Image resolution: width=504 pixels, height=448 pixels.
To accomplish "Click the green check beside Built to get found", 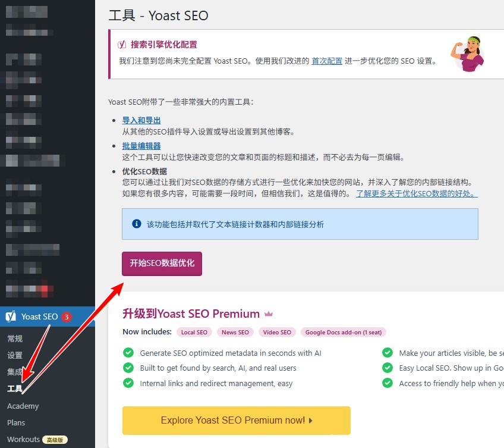I will pos(128,368).
